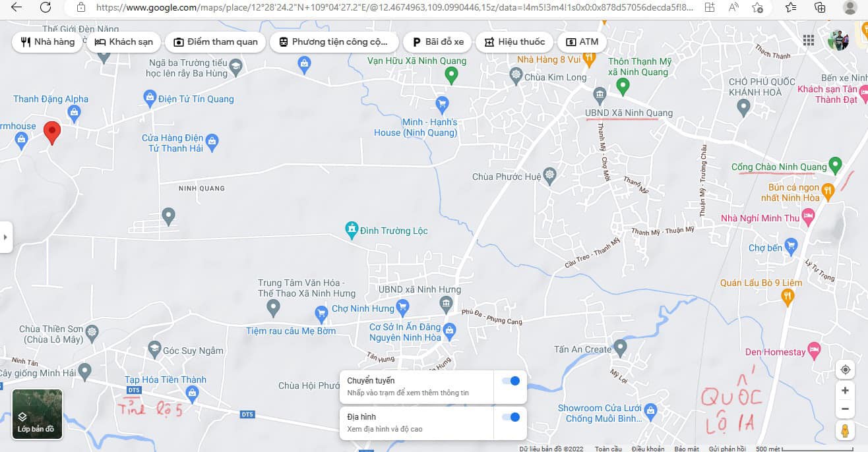Toggle the Địa hình terrain switch
Image resolution: width=868 pixels, height=452 pixels.
point(511,417)
